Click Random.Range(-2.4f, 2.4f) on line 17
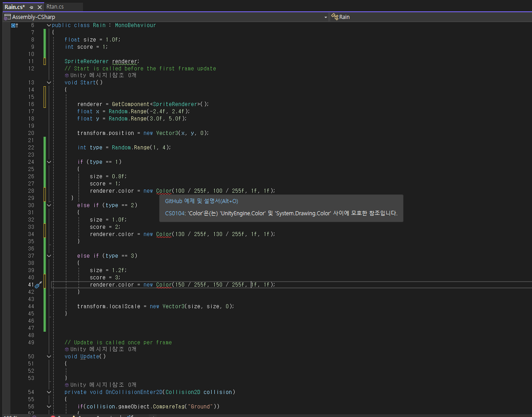 point(149,111)
